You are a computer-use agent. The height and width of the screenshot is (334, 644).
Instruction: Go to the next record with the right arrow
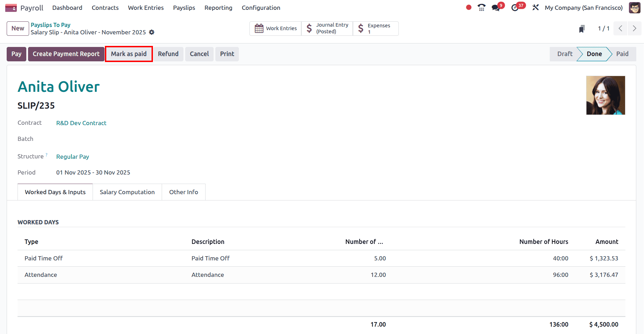pos(634,28)
